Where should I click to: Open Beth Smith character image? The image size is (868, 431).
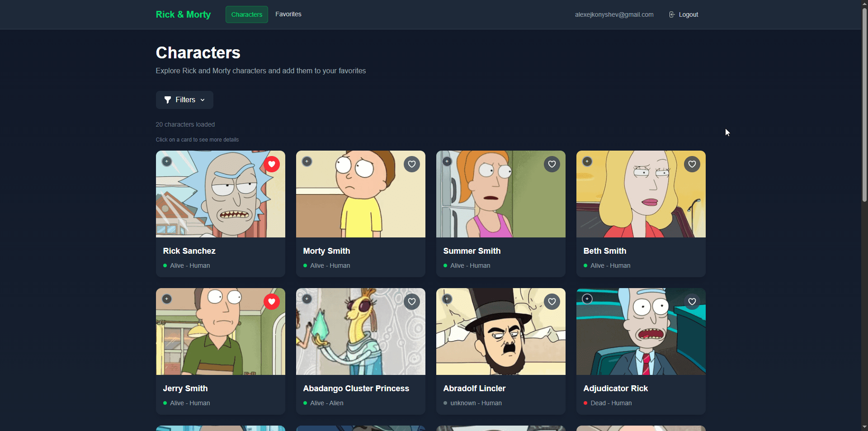tap(641, 194)
